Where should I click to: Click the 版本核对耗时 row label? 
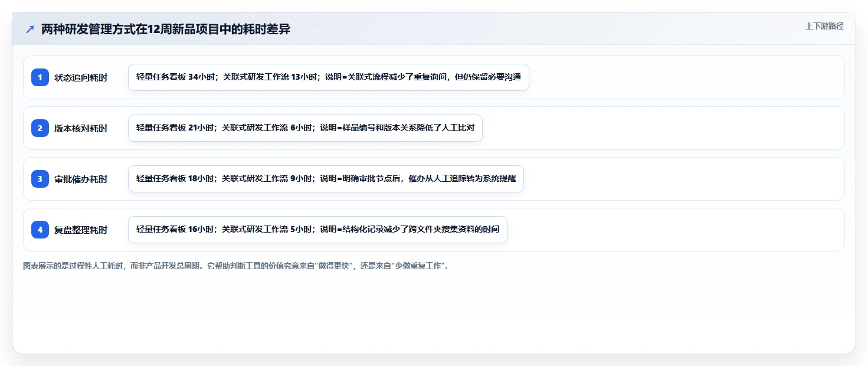click(x=81, y=128)
